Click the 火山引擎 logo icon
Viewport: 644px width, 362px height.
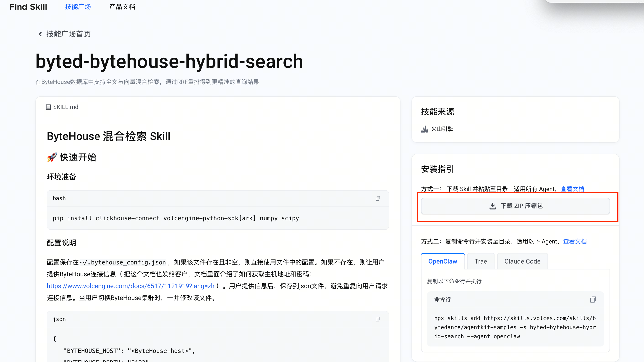tap(424, 129)
